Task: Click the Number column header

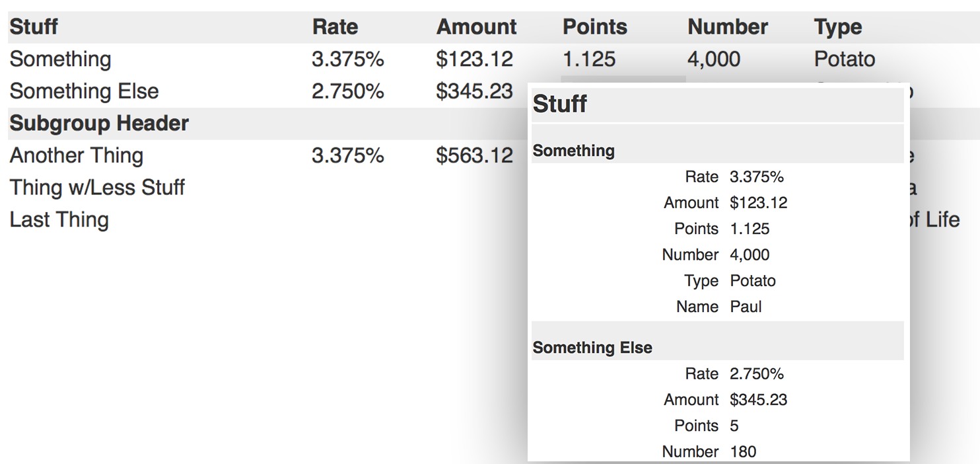Action: tap(728, 27)
